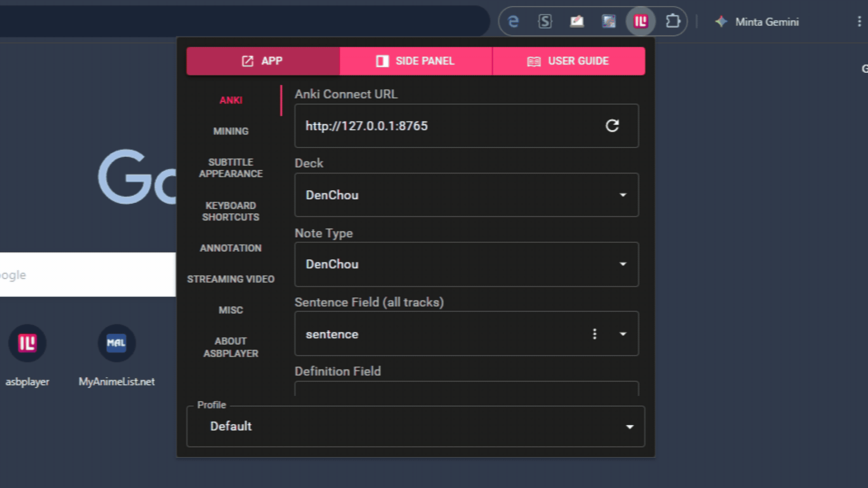
Task: Click the Edge-style 'e' extension icon
Action: tap(514, 21)
